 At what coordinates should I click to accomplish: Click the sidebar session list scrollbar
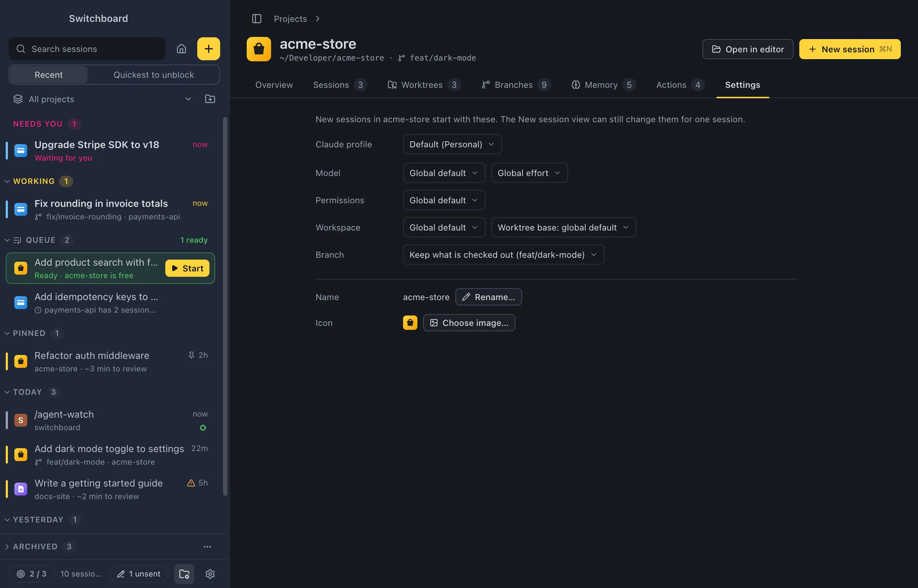(x=225, y=307)
